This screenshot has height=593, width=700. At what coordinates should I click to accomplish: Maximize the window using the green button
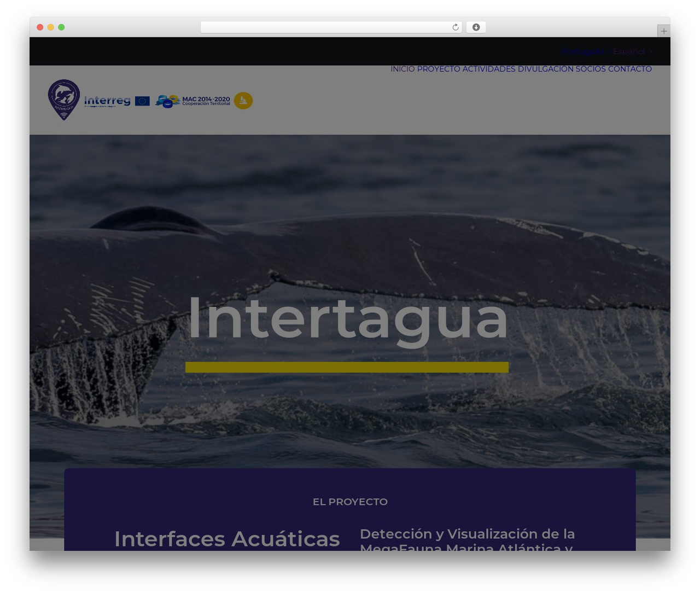coord(61,27)
